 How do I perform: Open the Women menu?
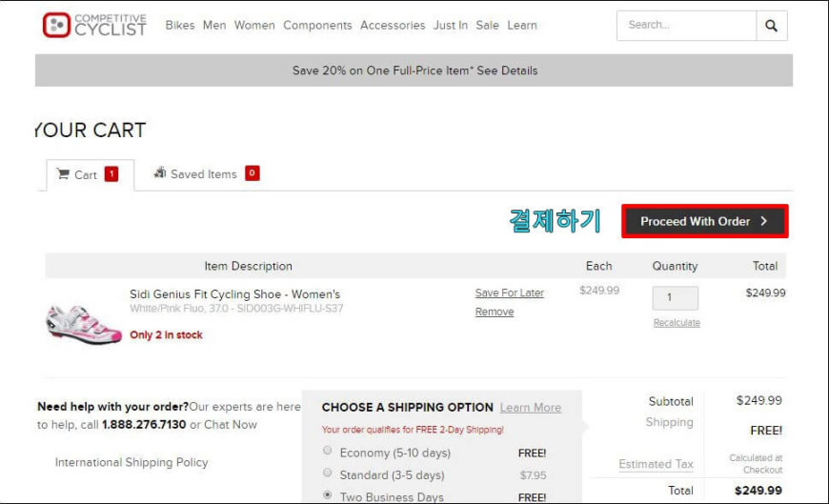(254, 25)
